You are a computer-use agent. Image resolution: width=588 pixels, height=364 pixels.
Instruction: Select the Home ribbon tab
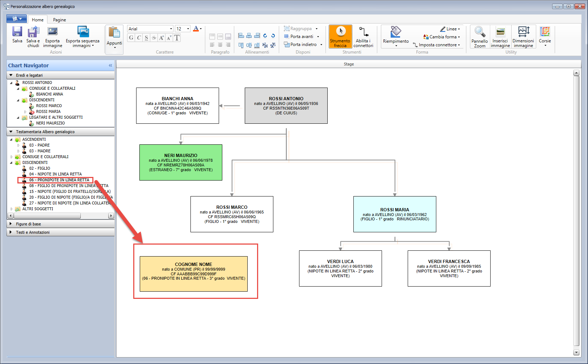click(38, 20)
